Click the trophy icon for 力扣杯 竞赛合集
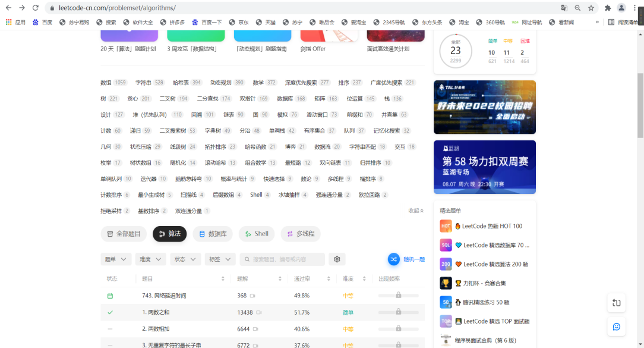 [x=446, y=283]
